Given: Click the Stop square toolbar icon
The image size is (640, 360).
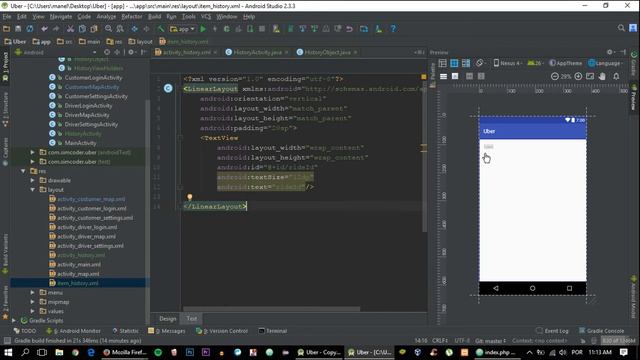Looking at the screenshot, I should 262,29.
